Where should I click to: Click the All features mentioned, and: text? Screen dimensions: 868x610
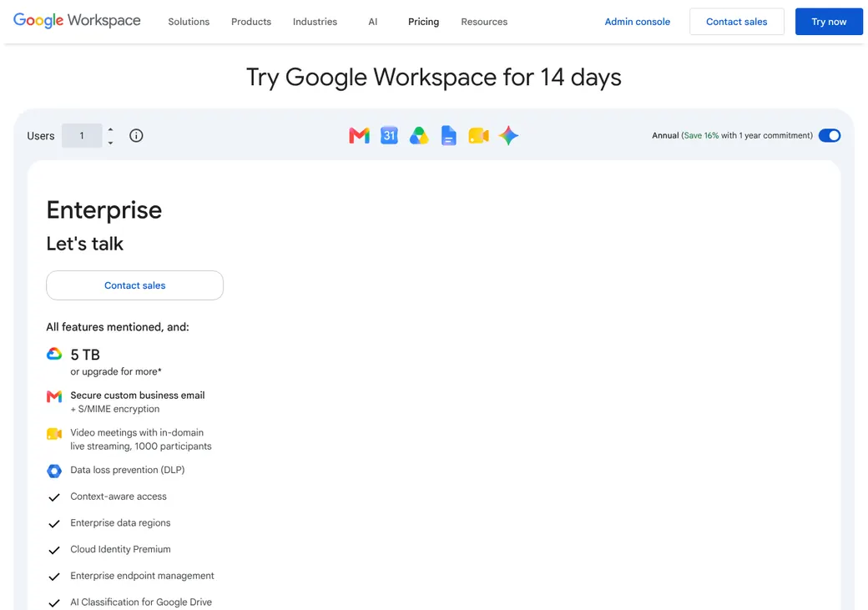pos(118,327)
